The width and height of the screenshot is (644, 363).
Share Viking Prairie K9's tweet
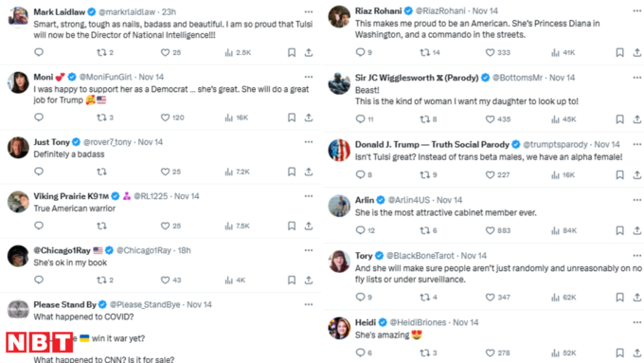(309, 226)
